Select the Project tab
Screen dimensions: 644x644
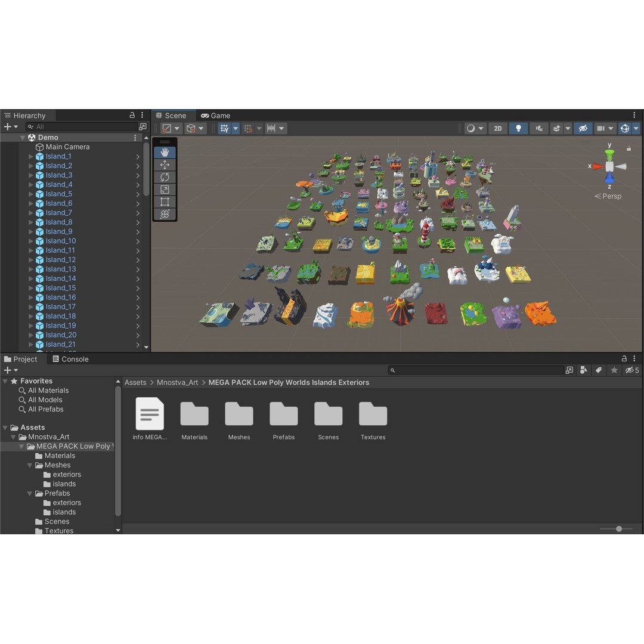pyautogui.click(x=20, y=359)
